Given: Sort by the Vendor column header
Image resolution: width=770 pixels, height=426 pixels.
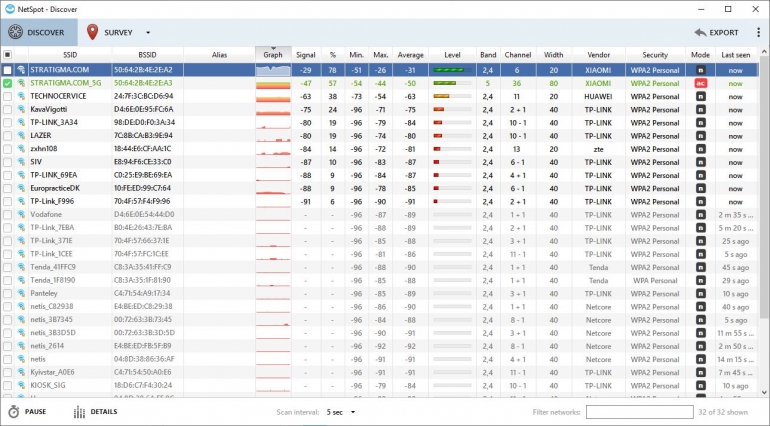Looking at the screenshot, I should (598, 55).
